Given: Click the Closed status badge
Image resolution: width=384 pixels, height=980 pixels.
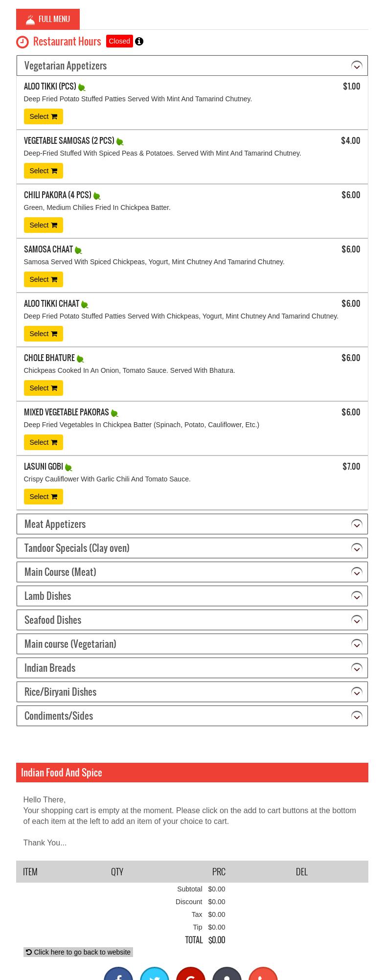Looking at the screenshot, I should click(119, 41).
